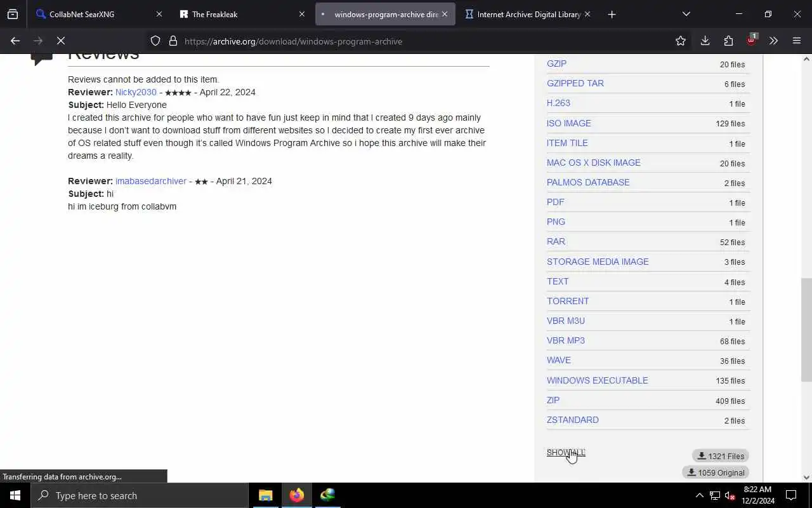Open ZIP download option
812x508 pixels.
click(x=553, y=400)
